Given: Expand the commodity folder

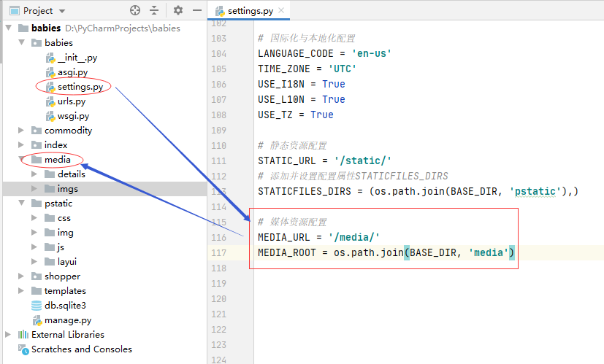Looking at the screenshot, I should [21, 131].
